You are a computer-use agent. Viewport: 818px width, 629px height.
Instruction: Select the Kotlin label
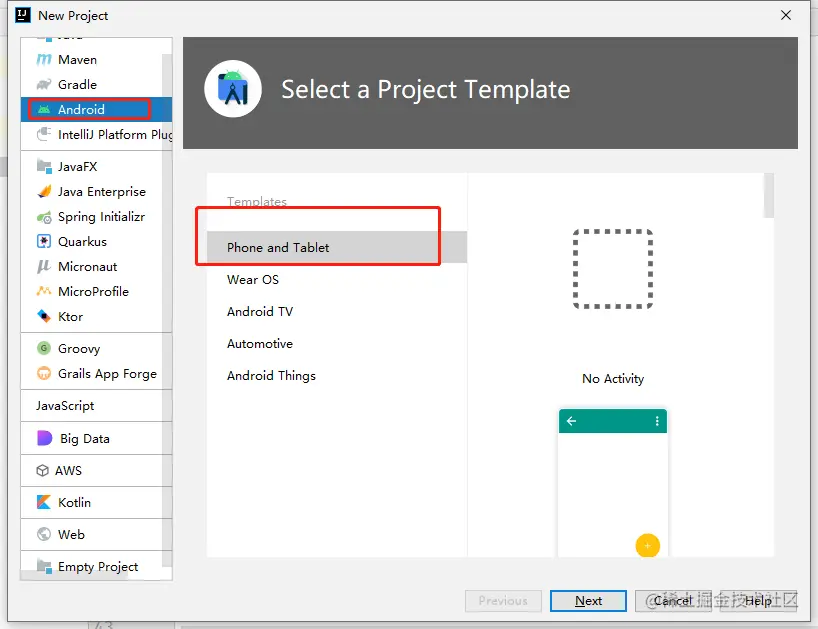coord(75,502)
